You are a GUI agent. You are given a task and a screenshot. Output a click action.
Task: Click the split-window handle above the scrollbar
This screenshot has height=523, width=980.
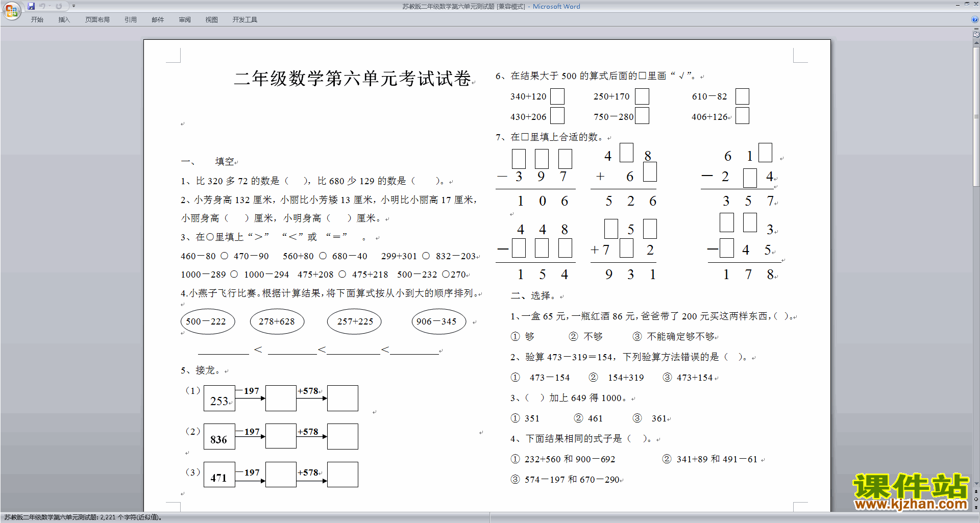[x=976, y=29]
